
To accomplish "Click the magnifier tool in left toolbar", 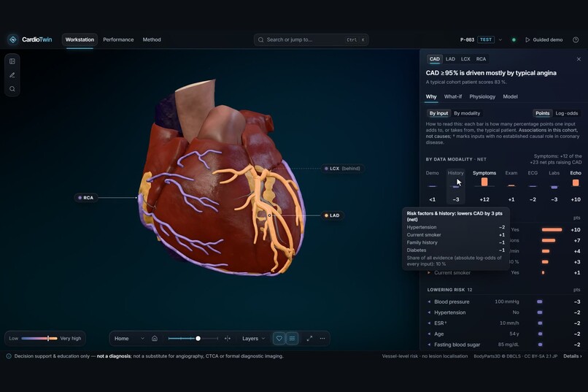I will [x=12, y=89].
